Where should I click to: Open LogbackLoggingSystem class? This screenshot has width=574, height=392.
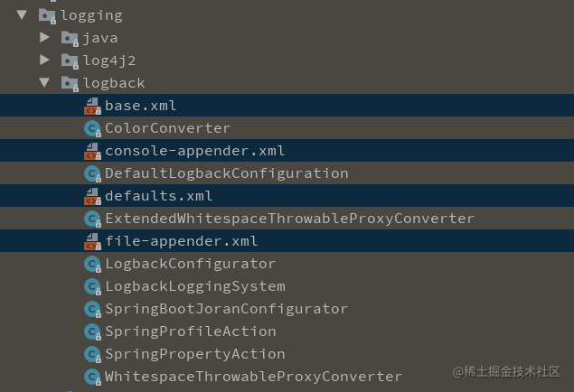194,286
